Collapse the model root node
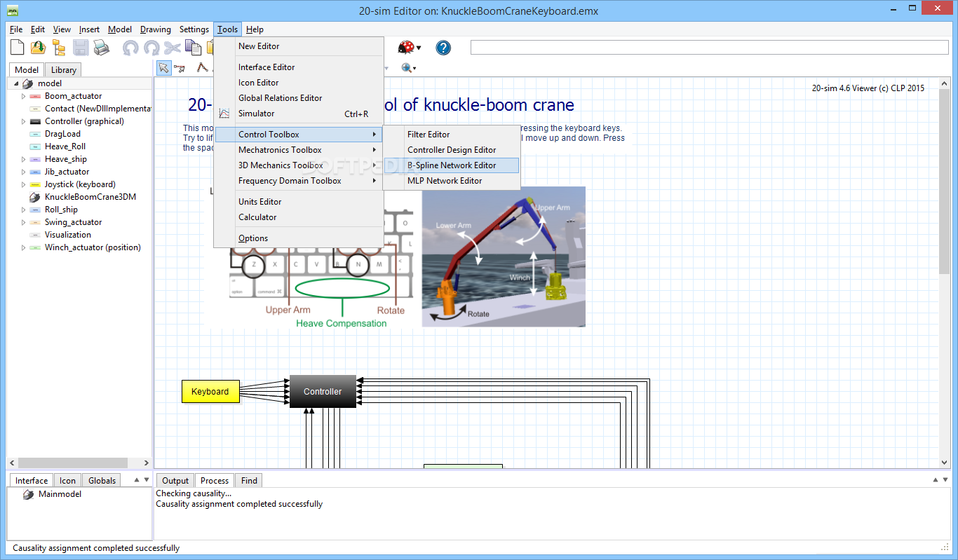This screenshot has height=560, width=958. (16, 83)
